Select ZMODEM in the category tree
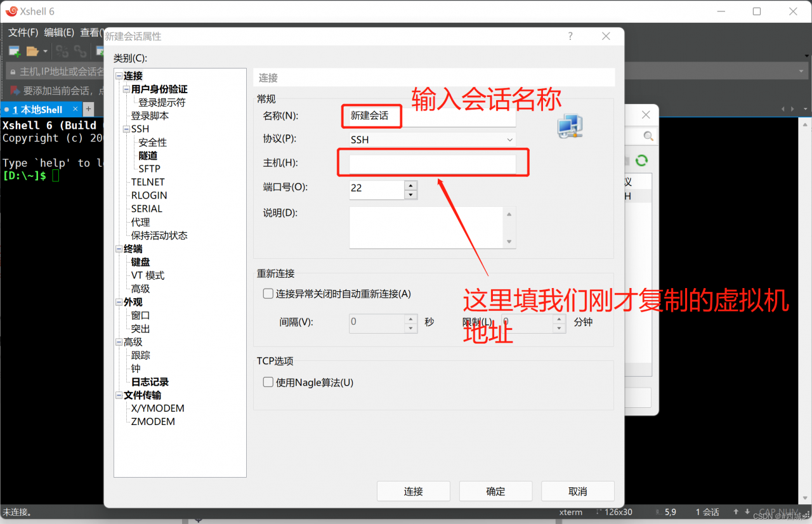Screen dimensions: 812x524 tap(153, 422)
